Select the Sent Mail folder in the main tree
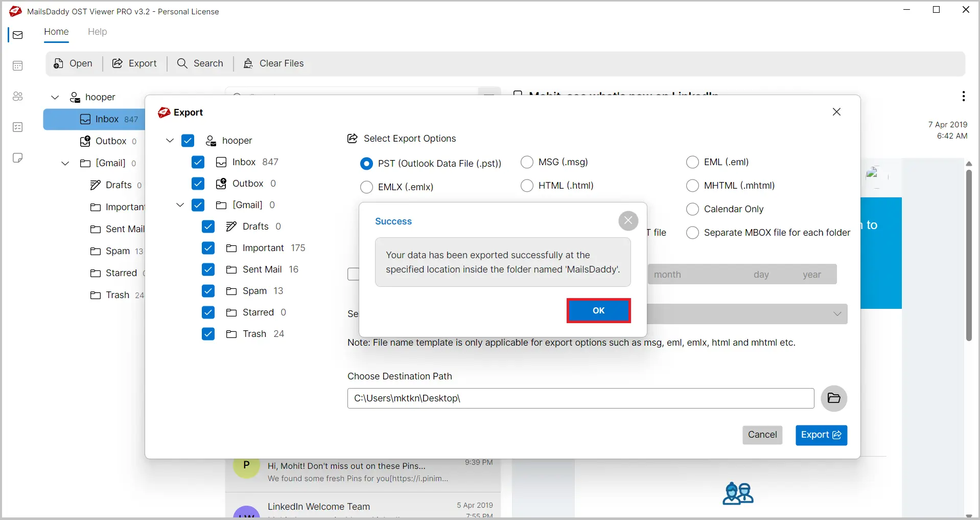 click(x=117, y=229)
